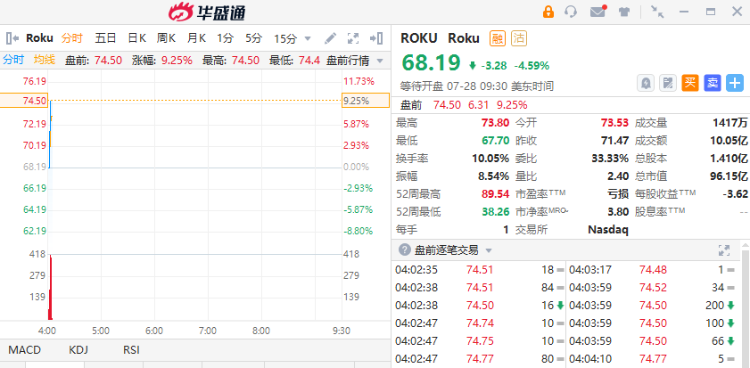Click the 04:03:17 trade row
750x368 pixels.
pyautogui.click(x=652, y=270)
